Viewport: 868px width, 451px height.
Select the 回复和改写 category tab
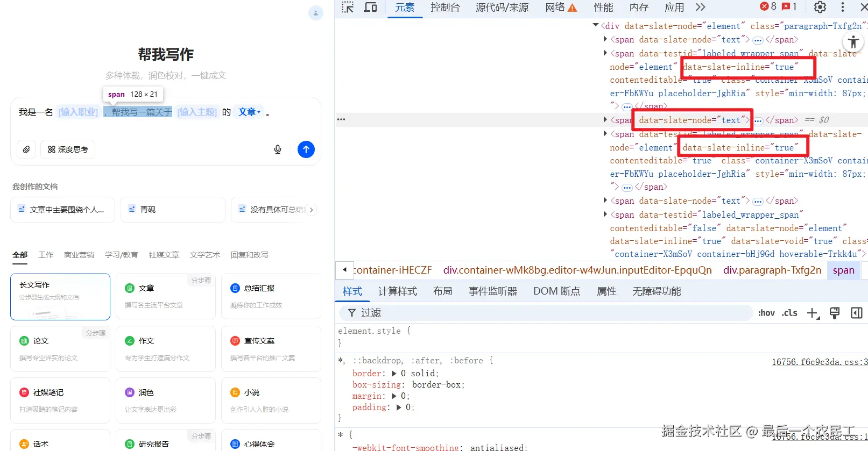click(x=250, y=255)
